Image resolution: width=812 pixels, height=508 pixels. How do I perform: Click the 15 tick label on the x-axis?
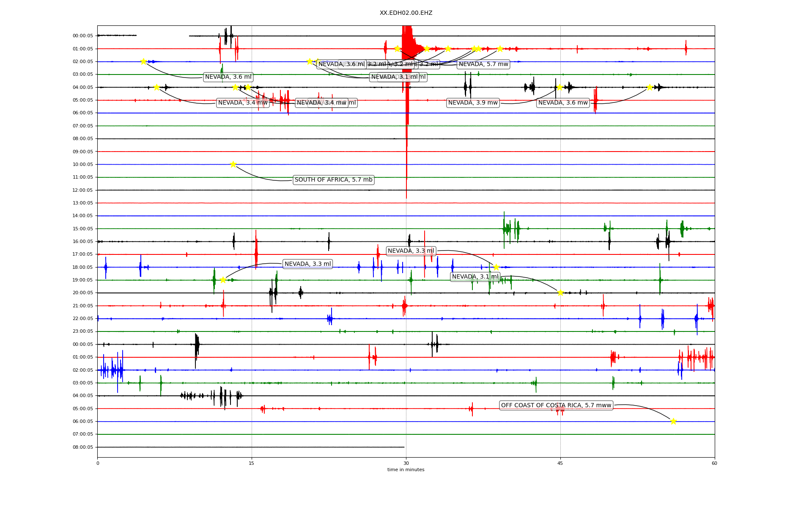(252, 463)
